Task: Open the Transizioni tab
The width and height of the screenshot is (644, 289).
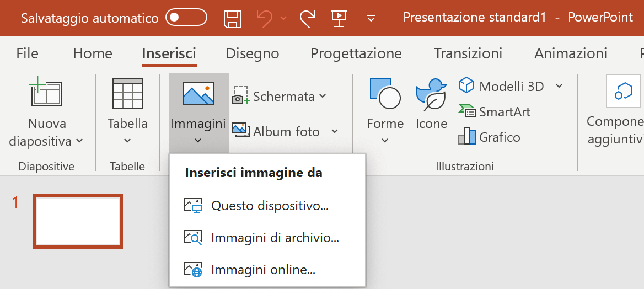Action: pos(468,53)
